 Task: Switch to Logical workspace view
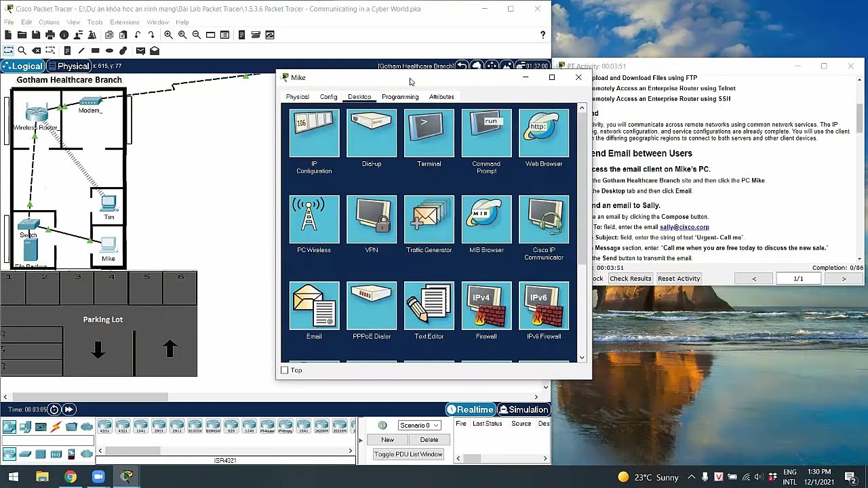[23, 66]
